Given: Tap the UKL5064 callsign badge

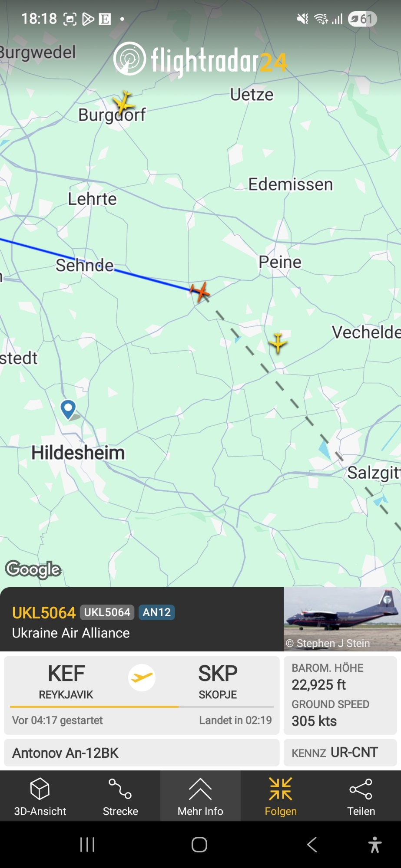Looking at the screenshot, I should pyautogui.click(x=107, y=612).
